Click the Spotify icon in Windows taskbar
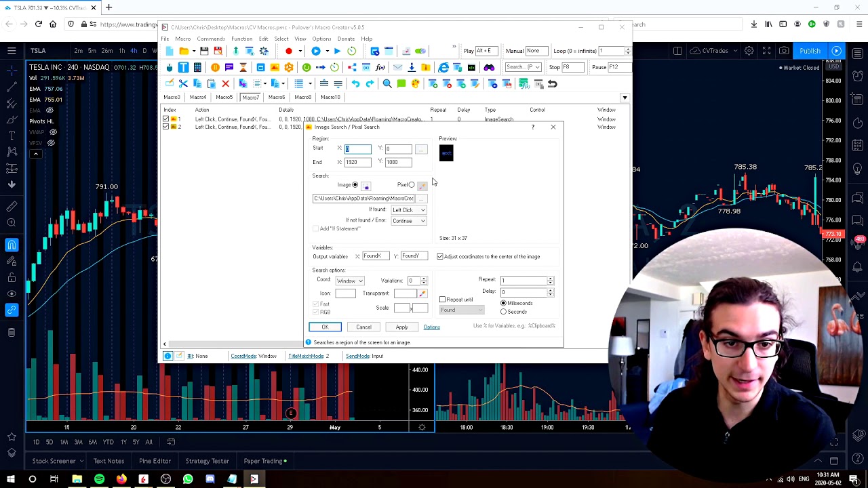Screen dimensions: 868x488 99,479
